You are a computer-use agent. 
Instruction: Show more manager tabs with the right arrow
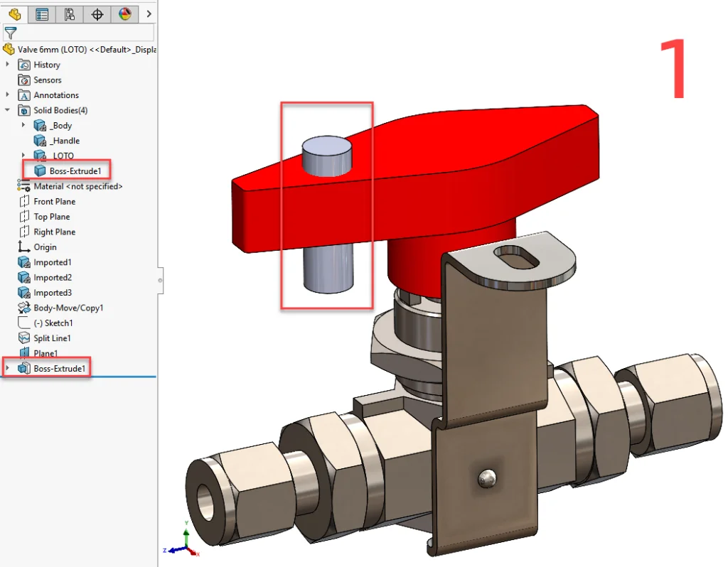pyautogui.click(x=149, y=13)
